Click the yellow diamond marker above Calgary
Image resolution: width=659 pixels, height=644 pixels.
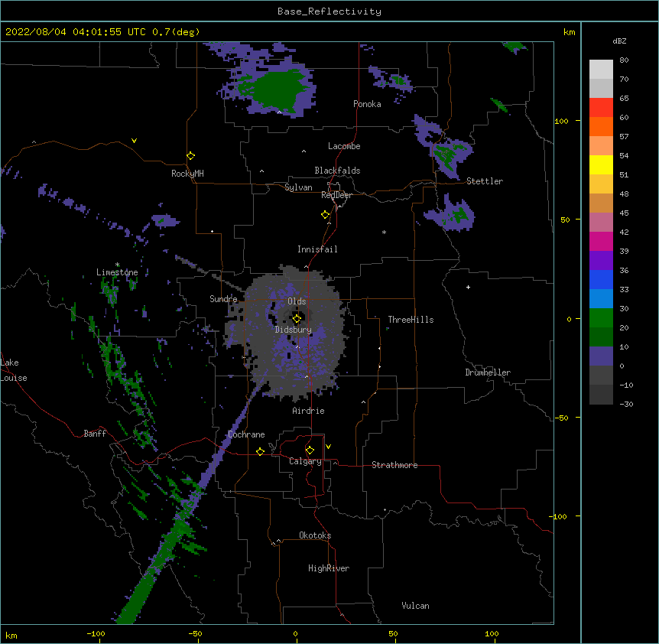[x=310, y=450]
